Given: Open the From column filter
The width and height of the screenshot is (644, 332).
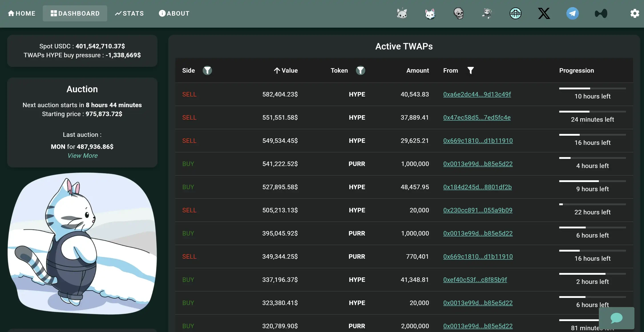Looking at the screenshot, I should tap(470, 70).
